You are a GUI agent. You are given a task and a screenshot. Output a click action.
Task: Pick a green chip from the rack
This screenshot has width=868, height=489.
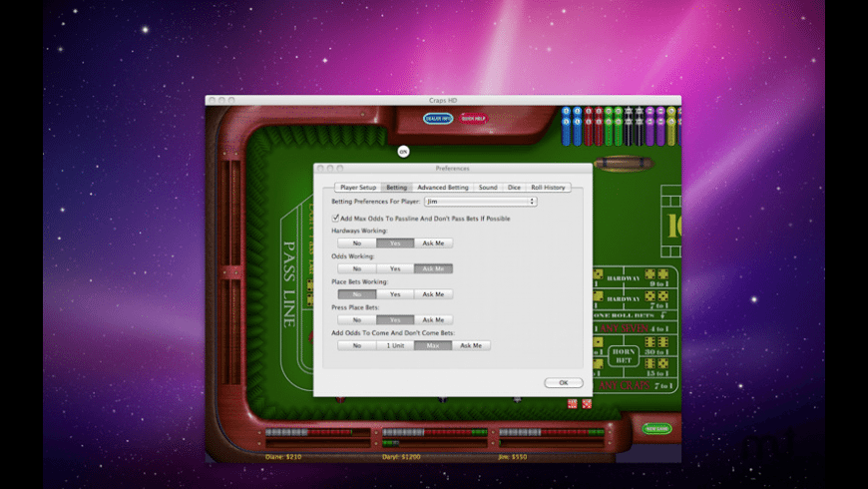pyautogui.click(x=614, y=127)
